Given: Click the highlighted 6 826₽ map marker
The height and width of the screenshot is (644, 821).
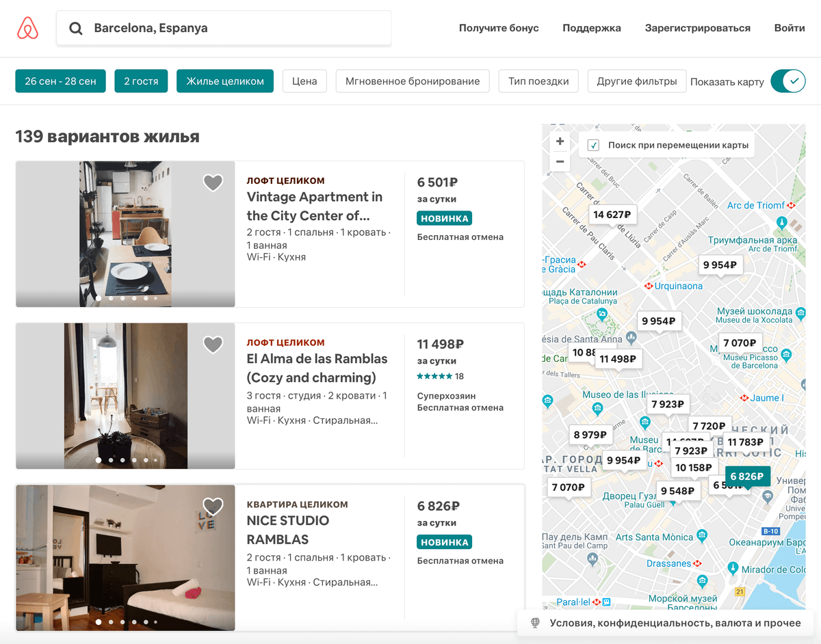Looking at the screenshot, I should click(x=746, y=477).
